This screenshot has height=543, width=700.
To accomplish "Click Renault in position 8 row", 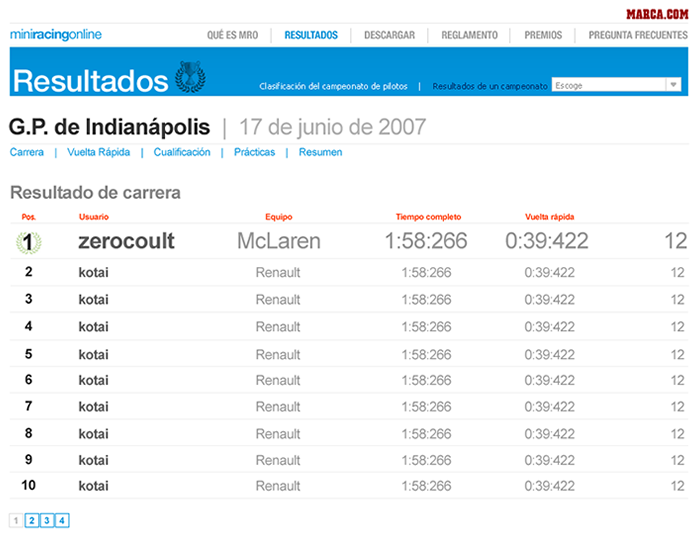I will click(x=278, y=434).
